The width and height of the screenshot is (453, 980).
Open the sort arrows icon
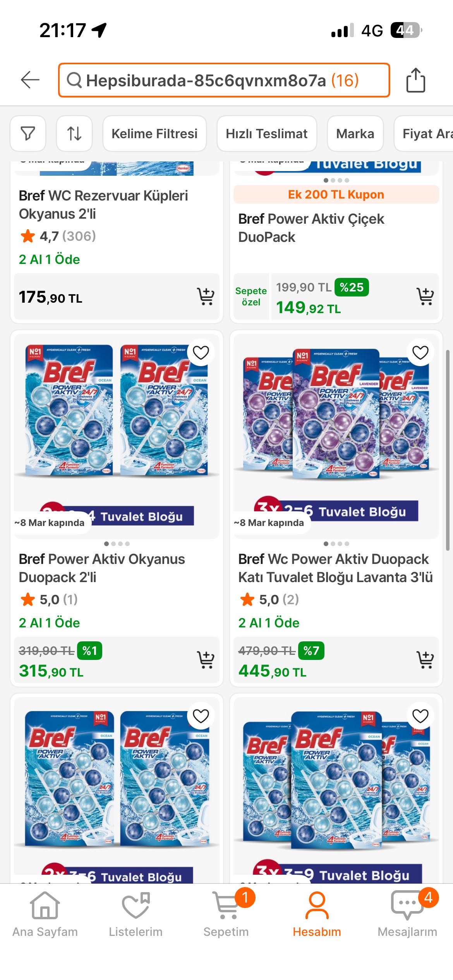[x=74, y=134]
